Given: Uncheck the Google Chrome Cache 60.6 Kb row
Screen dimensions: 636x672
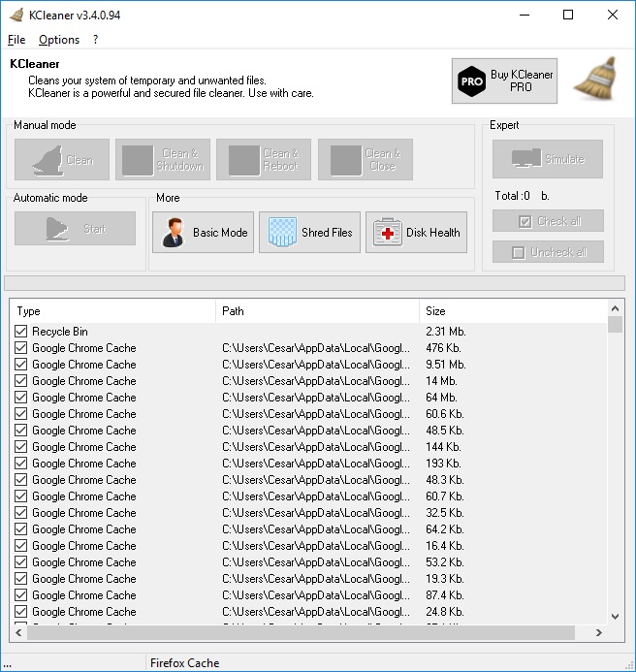Looking at the screenshot, I should point(20,413).
